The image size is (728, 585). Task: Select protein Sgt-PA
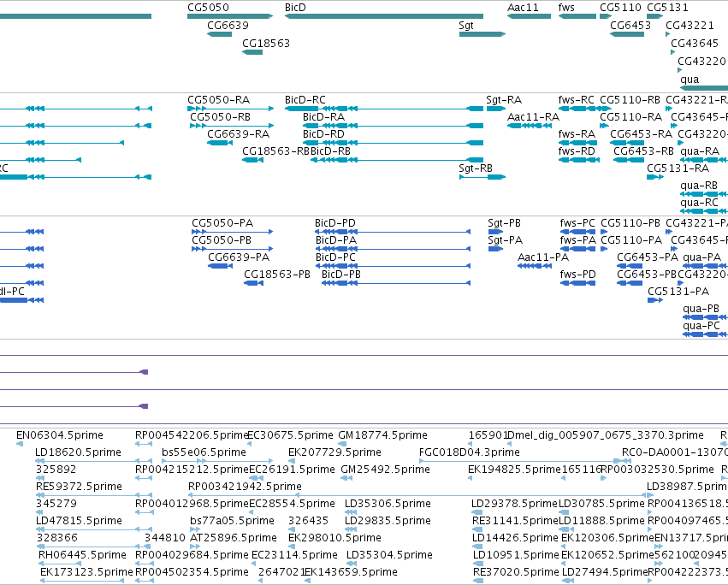coord(495,249)
